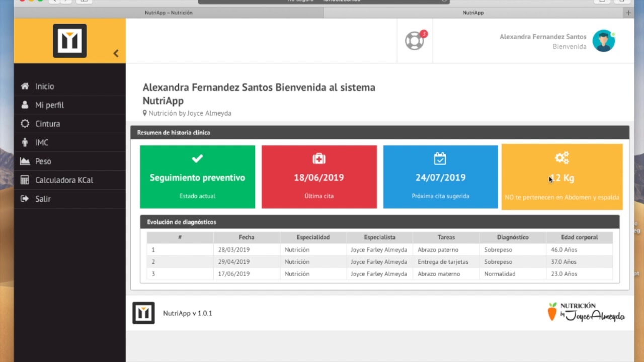Click the checkmark icon in the green card

pyautogui.click(x=197, y=158)
